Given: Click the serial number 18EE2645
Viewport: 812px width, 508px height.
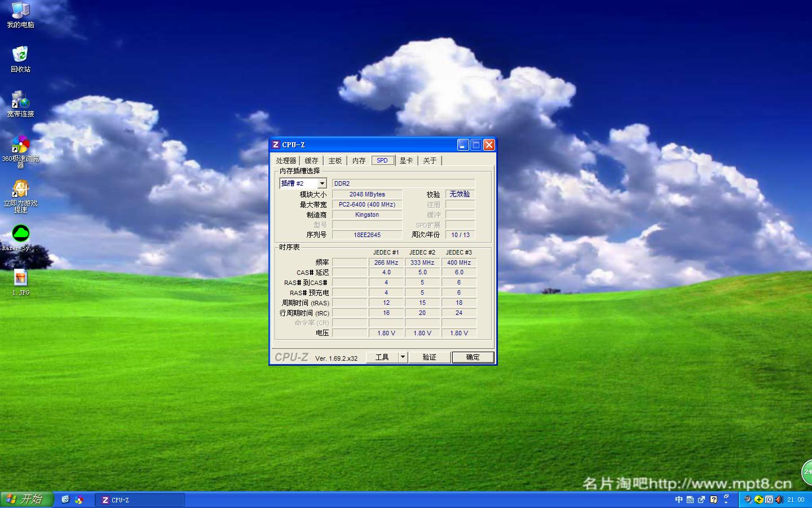Looking at the screenshot, I should (367, 235).
